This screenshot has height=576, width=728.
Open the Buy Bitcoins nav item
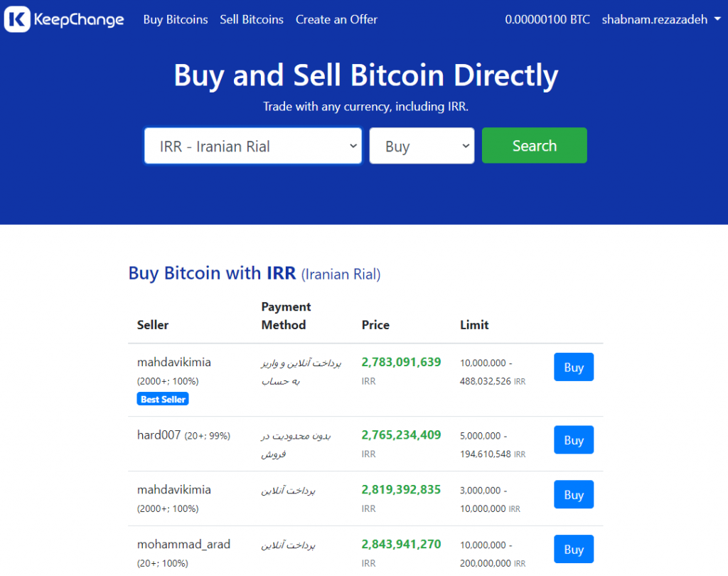point(176,20)
